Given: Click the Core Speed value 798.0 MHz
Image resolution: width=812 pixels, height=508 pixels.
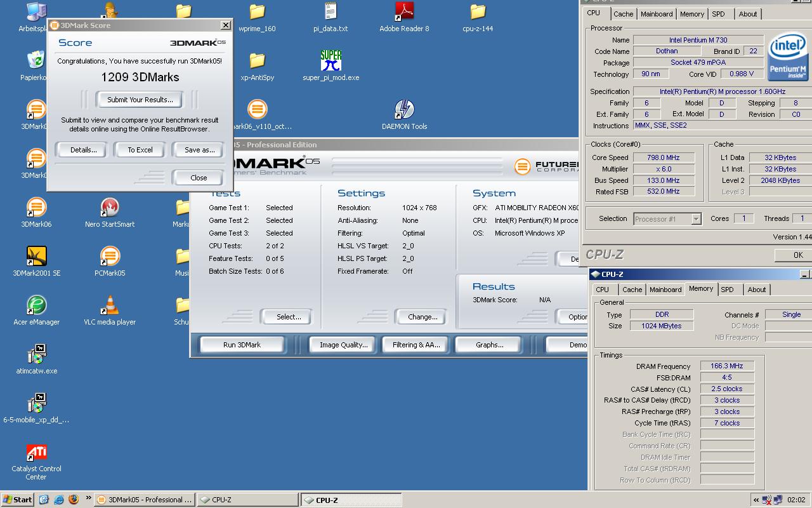Looking at the screenshot, I should click(x=664, y=157).
